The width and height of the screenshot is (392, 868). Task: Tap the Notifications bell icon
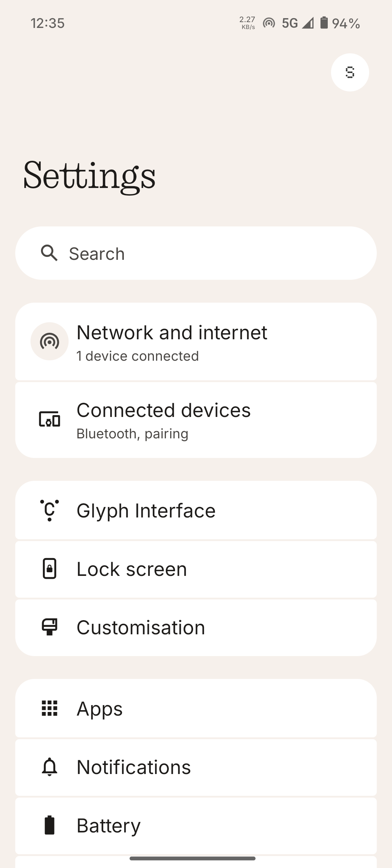(x=49, y=767)
